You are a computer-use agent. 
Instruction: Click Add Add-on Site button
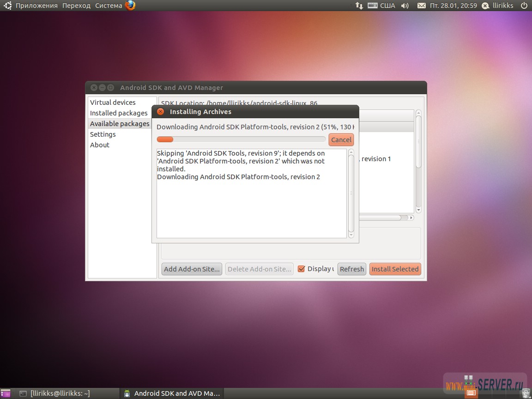point(191,269)
